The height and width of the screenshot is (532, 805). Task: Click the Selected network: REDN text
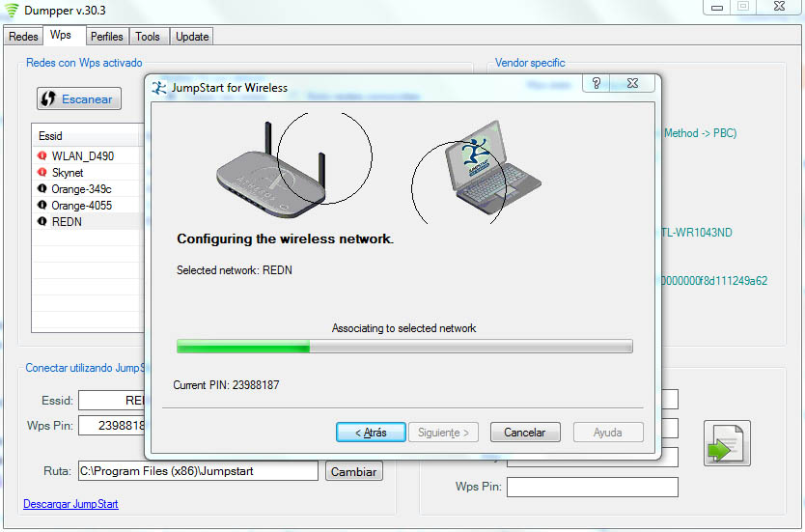tap(235, 270)
